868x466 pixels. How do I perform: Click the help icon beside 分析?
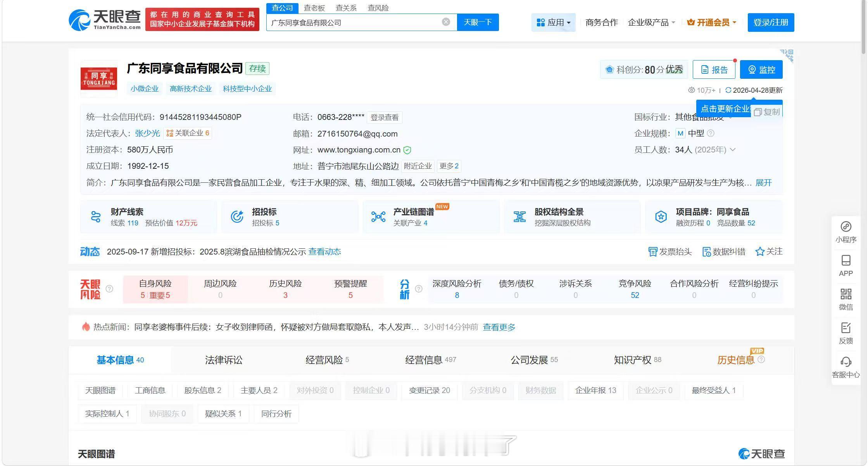[x=419, y=289]
